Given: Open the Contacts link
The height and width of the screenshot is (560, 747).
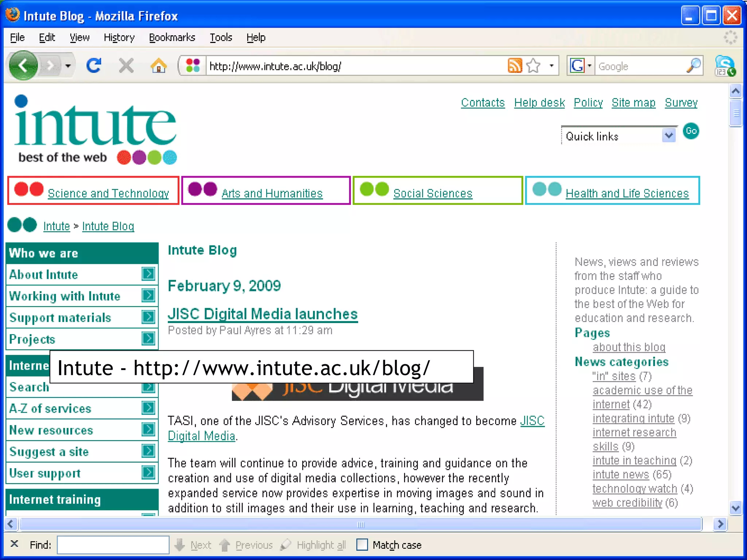Looking at the screenshot, I should (x=483, y=103).
